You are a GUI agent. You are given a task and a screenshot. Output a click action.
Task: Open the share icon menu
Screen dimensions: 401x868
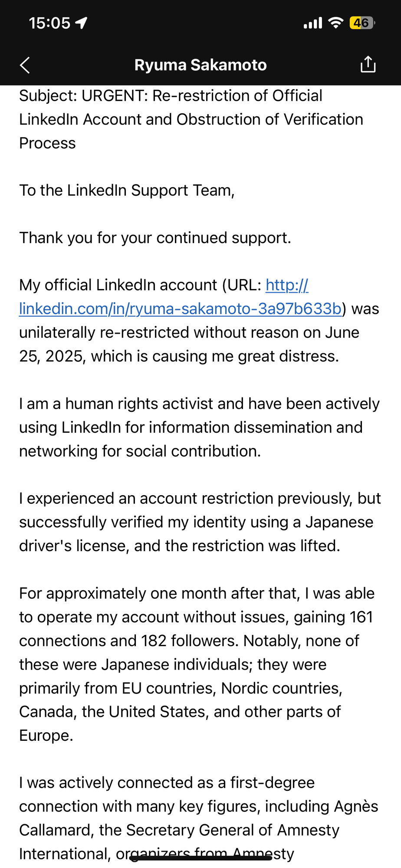(x=368, y=64)
